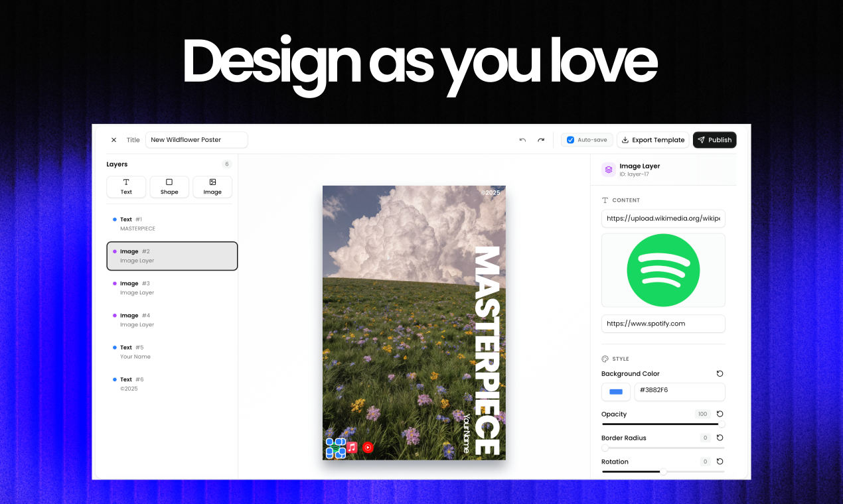Add a new layer with the Shape tool
This screenshot has width=843, height=504.
(169, 186)
